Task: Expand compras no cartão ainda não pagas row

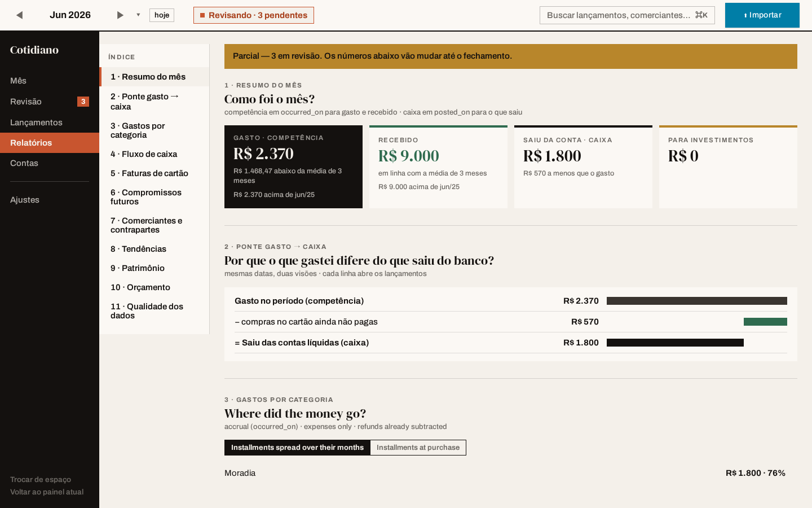Action: tap(511, 322)
